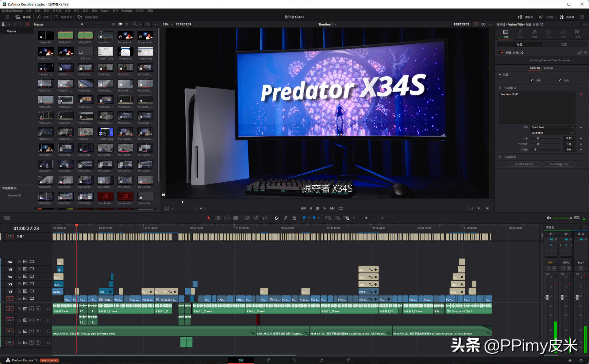The image size is (589, 364).
Task: Open the Fairlight page music icon
Action: pyautogui.click(x=321, y=360)
